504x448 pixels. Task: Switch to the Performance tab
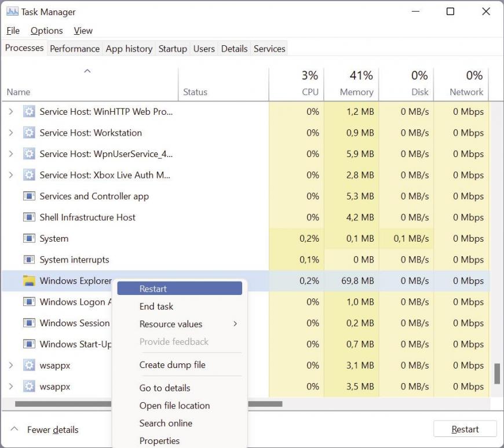coord(75,49)
